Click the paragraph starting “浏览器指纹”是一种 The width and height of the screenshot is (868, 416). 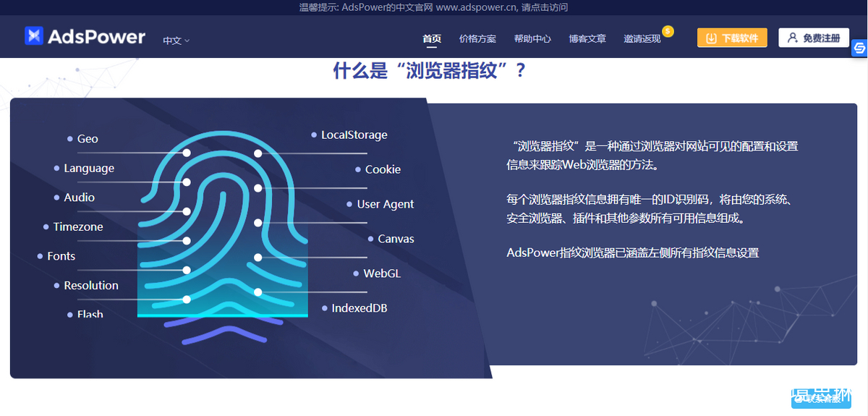click(652, 156)
